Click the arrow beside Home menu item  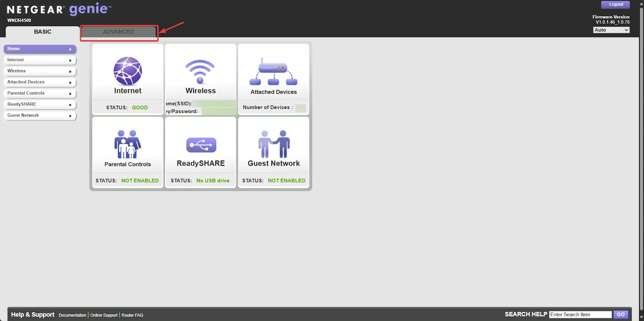70,49
